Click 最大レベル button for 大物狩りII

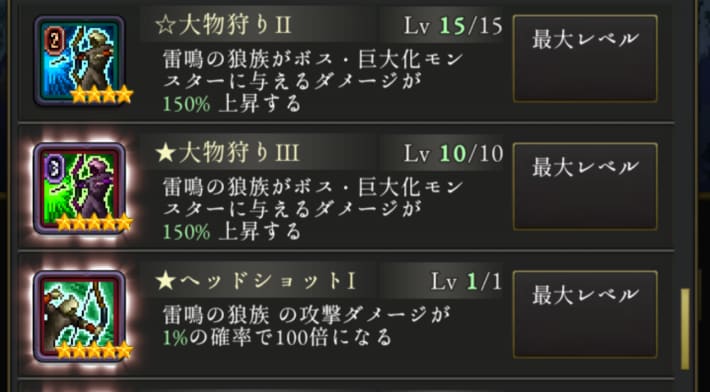pos(585,58)
